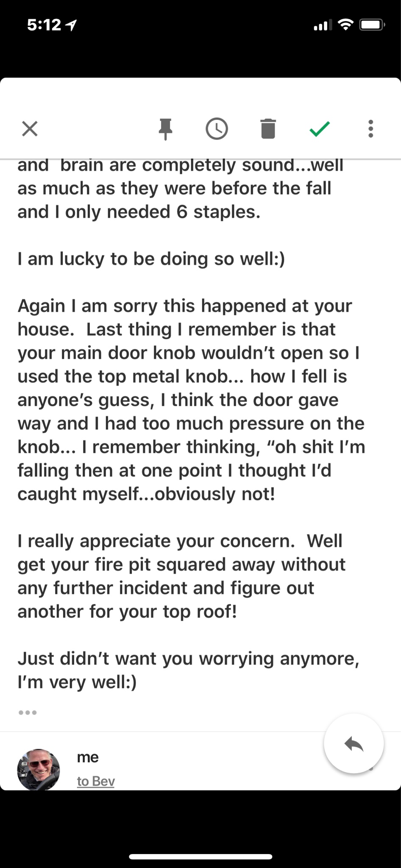Tap location arrow beside 5:12 time
Image resolution: width=401 pixels, height=868 pixels.
coord(72,26)
